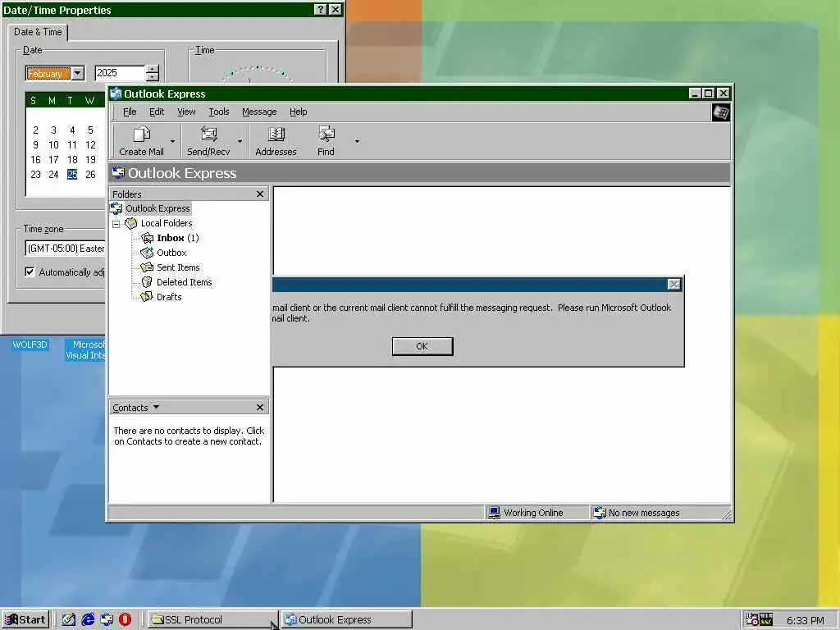The width and height of the screenshot is (840, 630).
Task: Open the Tools menu
Action: coord(218,112)
